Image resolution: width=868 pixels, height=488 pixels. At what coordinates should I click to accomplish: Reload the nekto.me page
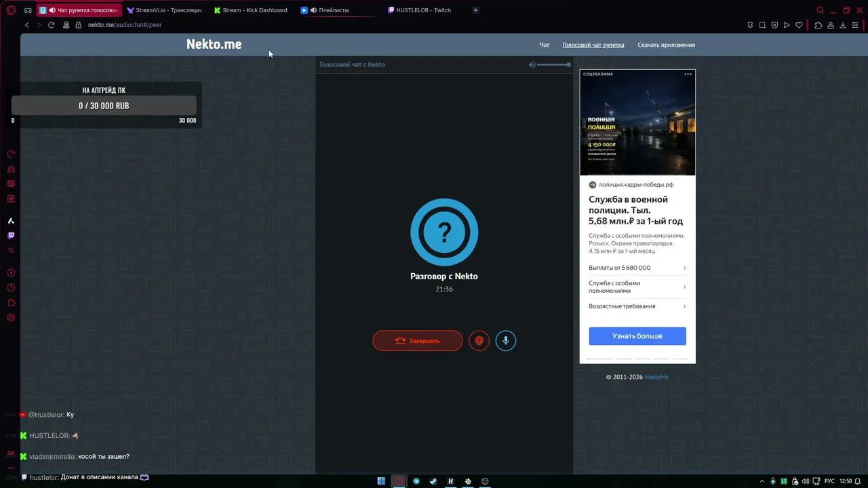click(51, 25)
